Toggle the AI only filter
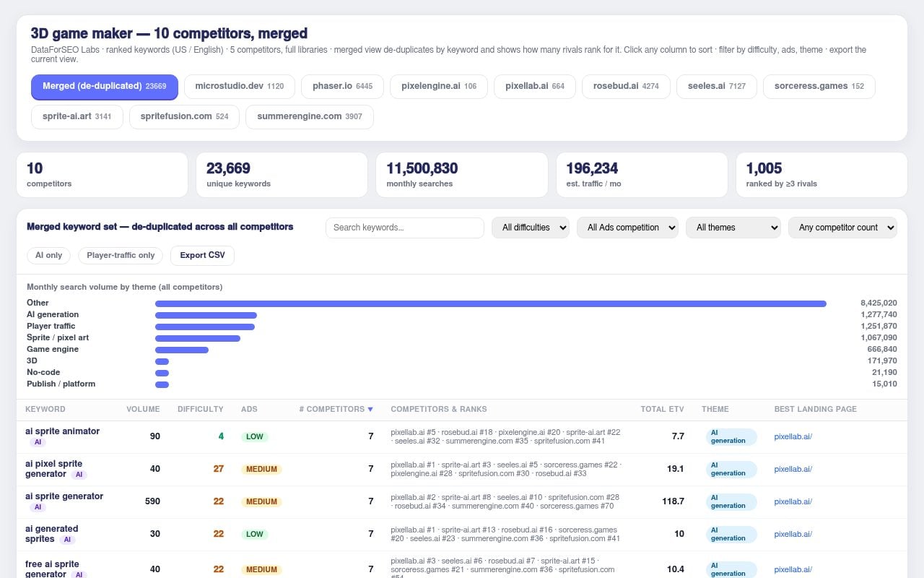The width and height of the screenshot is (924, 578). pyautogui.click(x=49, y=255)
